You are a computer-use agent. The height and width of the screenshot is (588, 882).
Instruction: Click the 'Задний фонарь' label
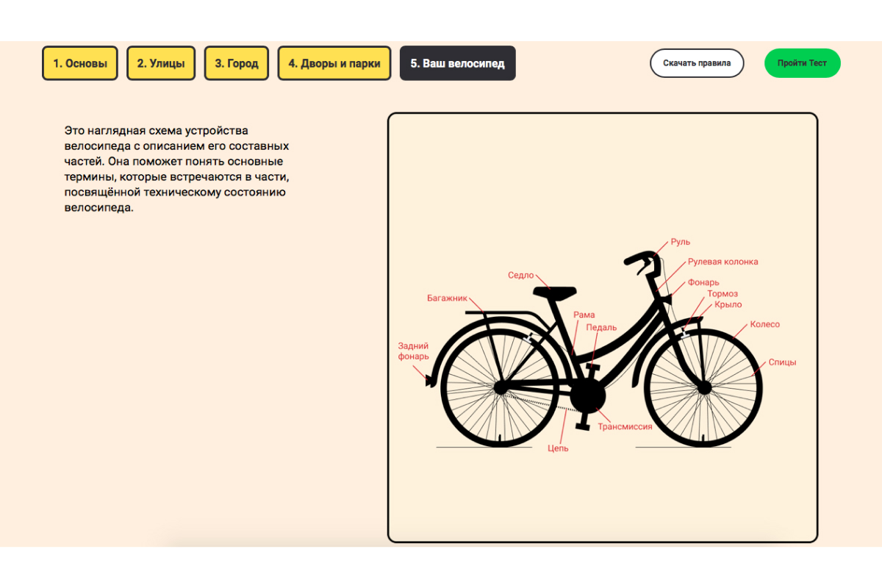413,351
